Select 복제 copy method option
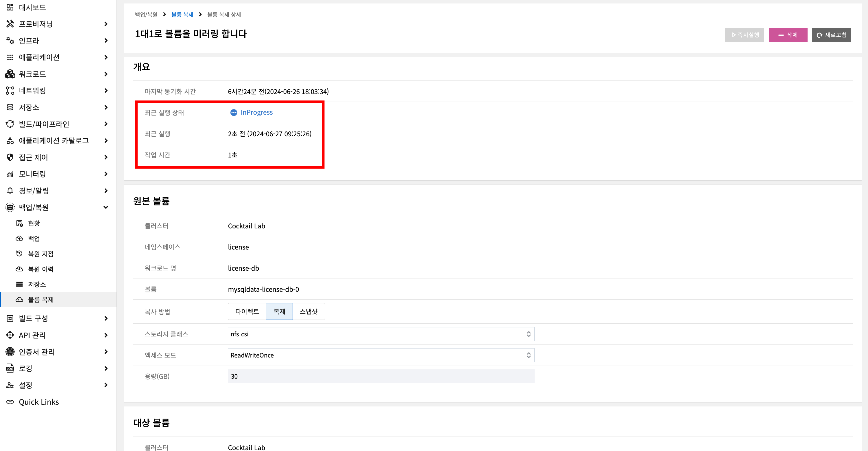 [x=279, y=311]
